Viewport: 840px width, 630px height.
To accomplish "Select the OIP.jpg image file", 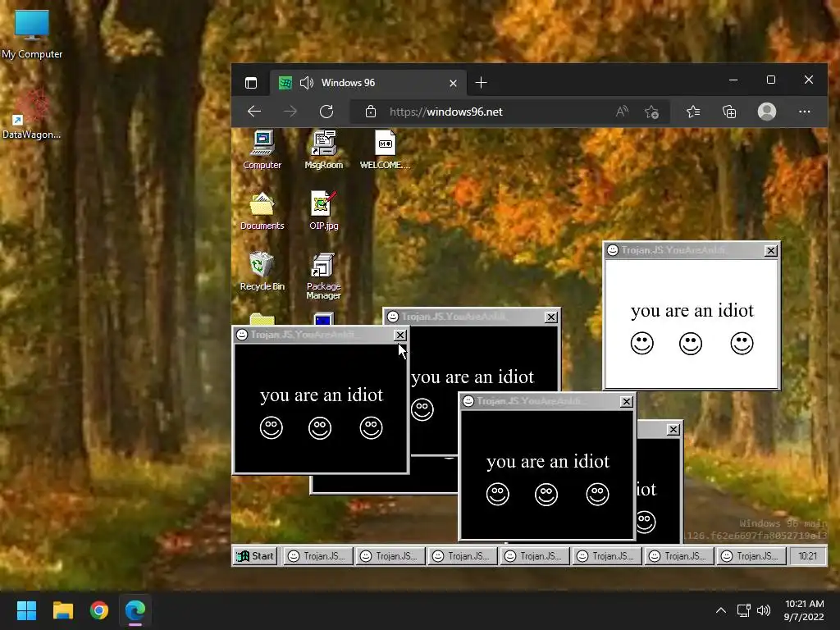I will pyautogui.click(x=323, y=211).
